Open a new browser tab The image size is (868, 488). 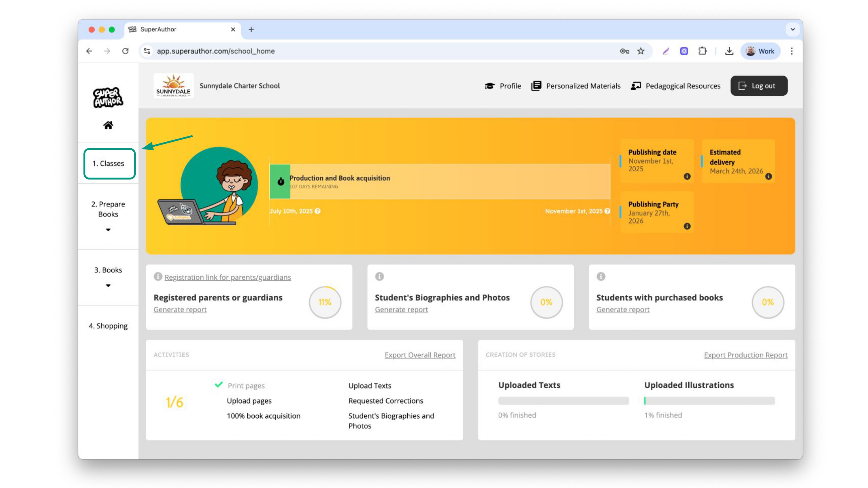click(251, 30)
